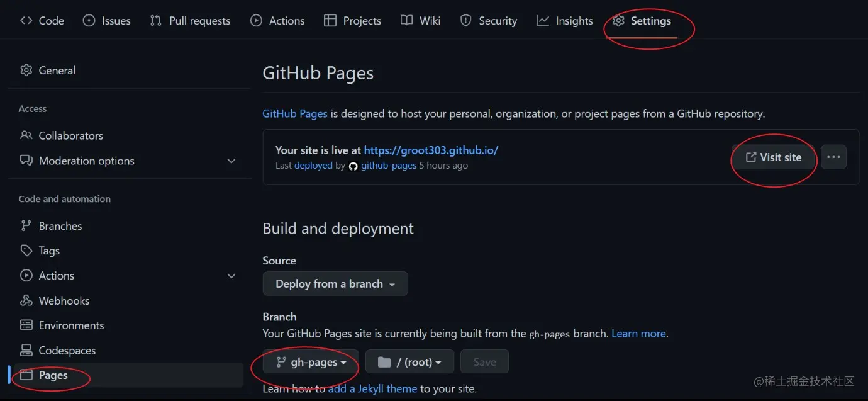Open the Code tab
This screenshot has height=401, width=868.
pos(42,21)
